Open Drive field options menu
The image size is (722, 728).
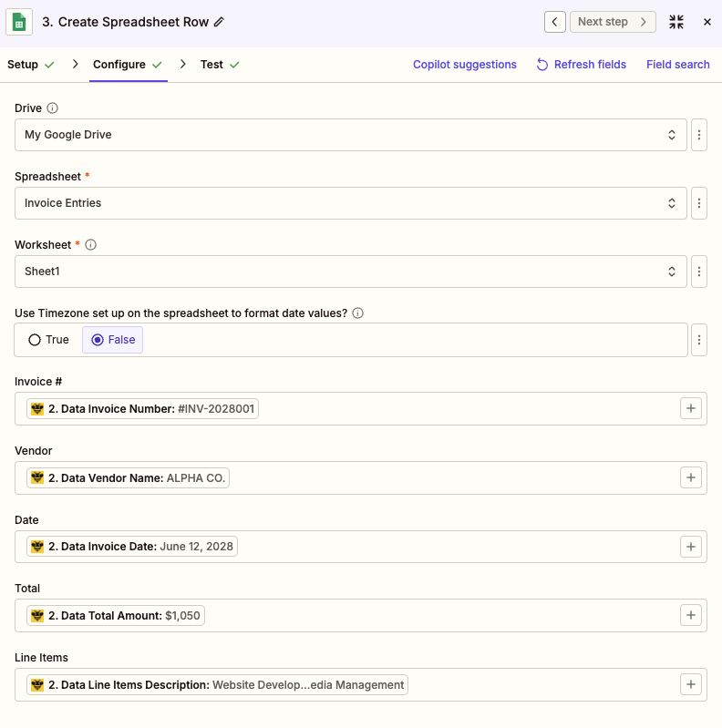tap(699, 135)
